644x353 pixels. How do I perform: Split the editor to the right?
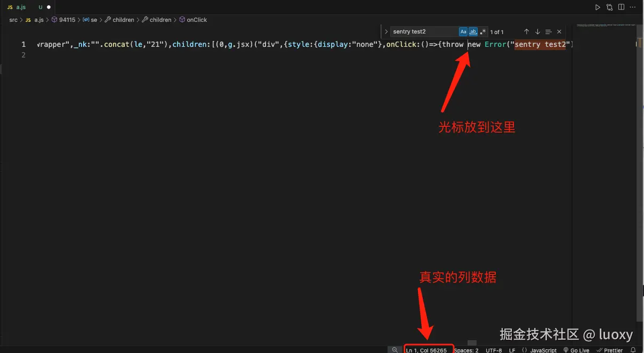coord(621,7)
